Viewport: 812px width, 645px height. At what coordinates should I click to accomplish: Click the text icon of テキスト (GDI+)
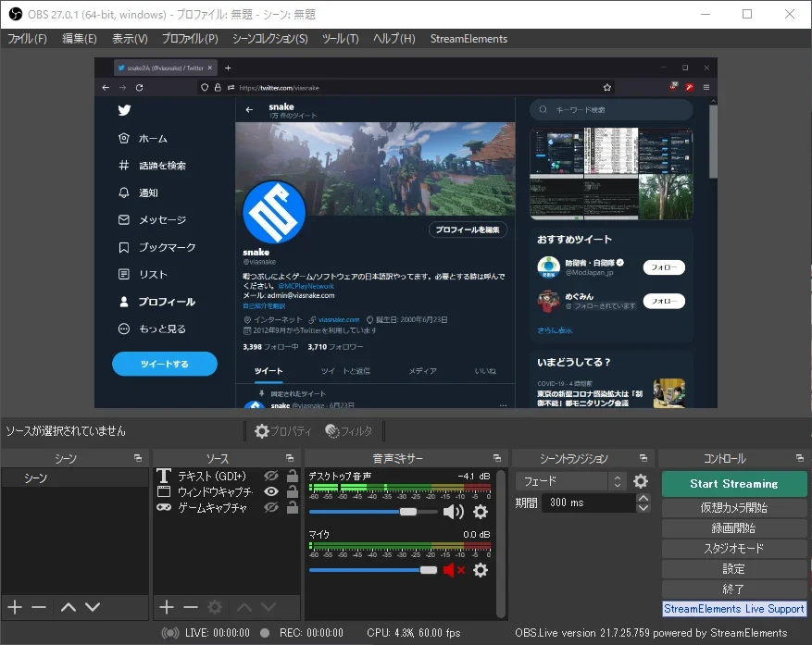(164, 476)
